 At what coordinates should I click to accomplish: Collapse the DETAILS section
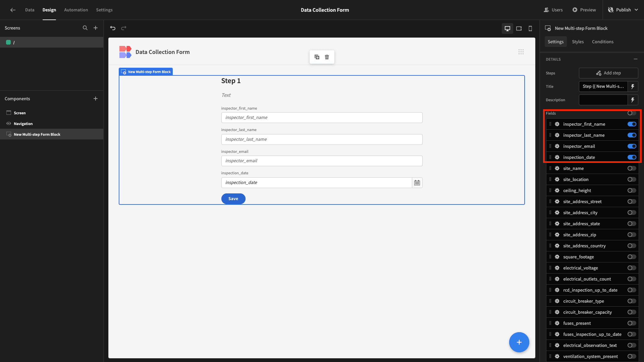coord(635,59)
